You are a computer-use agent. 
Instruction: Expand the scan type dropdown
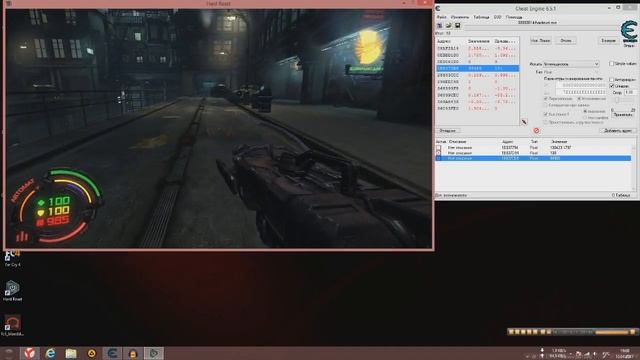pos(571,64)
